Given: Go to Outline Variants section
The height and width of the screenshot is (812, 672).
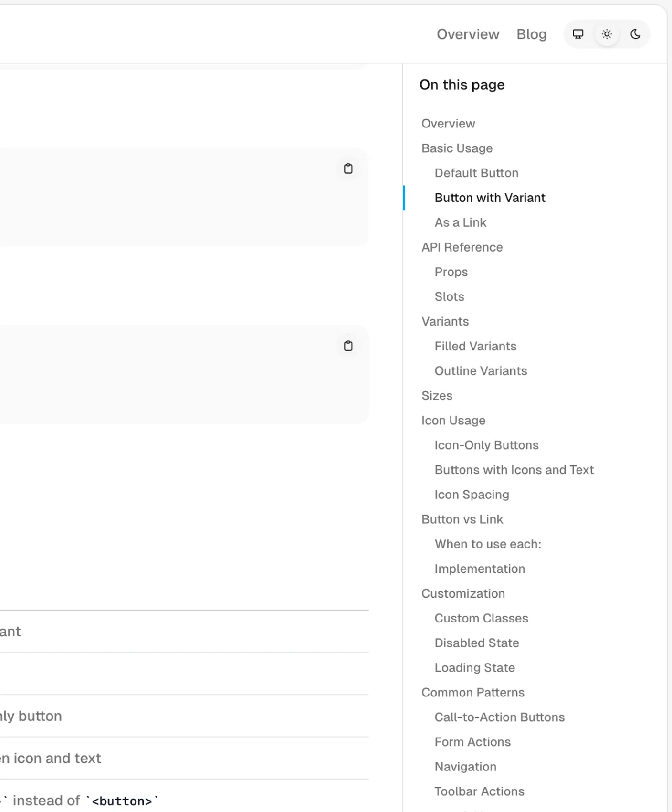Looking at the screenshot, I should (x=481, y=371).
